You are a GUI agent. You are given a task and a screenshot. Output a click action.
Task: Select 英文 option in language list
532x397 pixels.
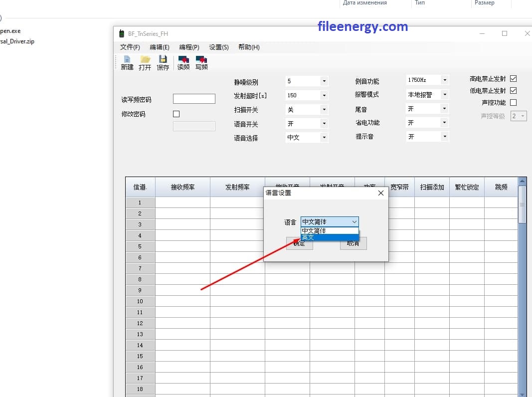point(330,237)
